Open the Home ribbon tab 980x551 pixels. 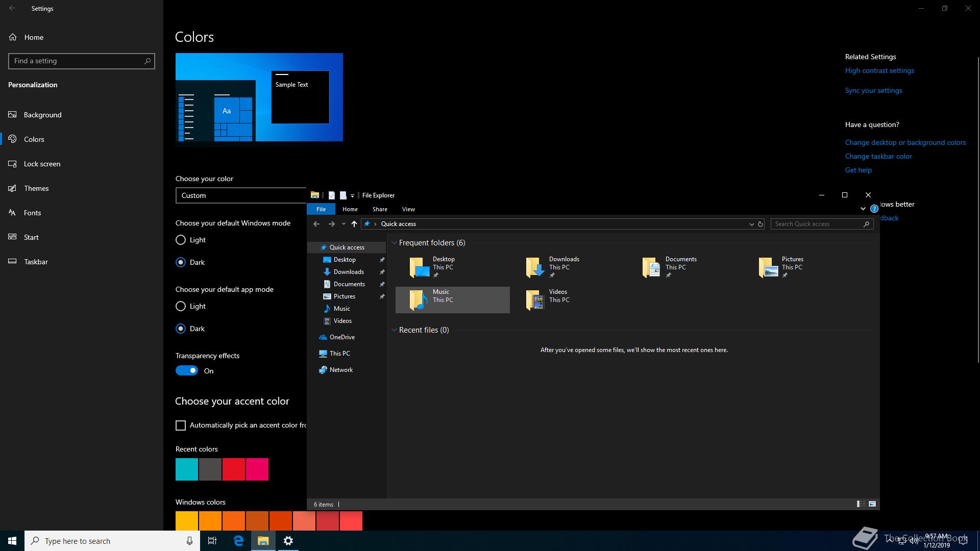point(350,209)
